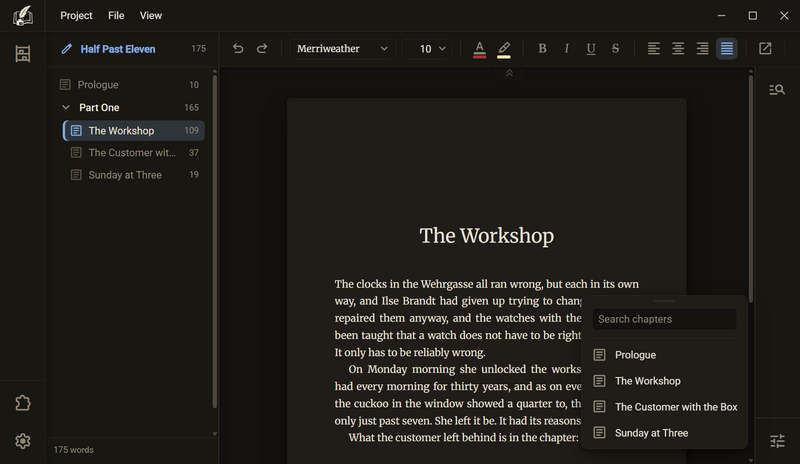The image size is (800, 464).
Task: Open the settings gear icon
Action: coord(22,441)
